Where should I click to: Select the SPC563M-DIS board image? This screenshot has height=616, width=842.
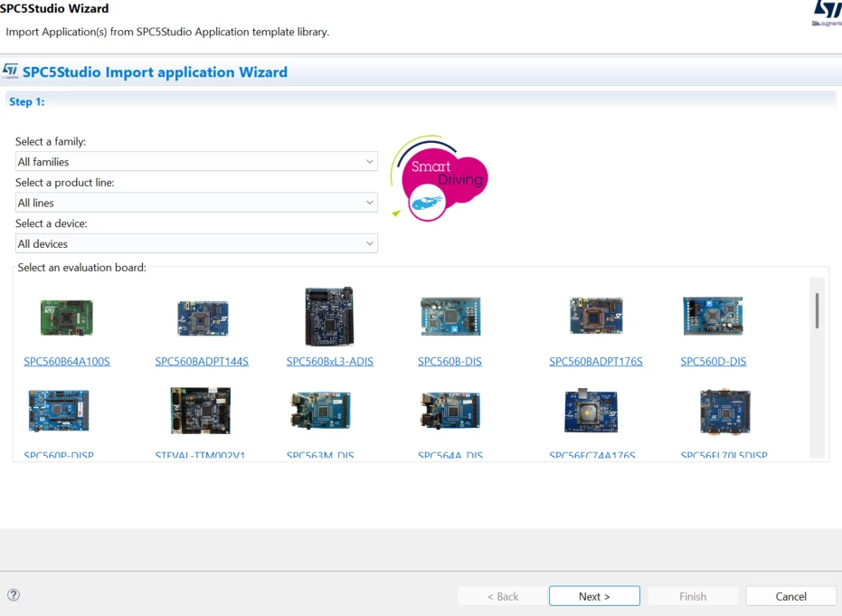320,411
